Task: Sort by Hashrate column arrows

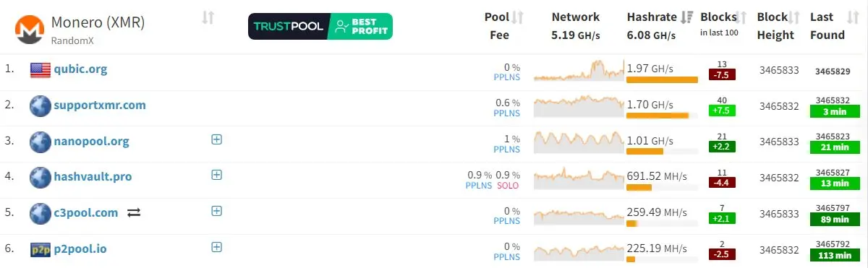Action: tap(687, 17)
